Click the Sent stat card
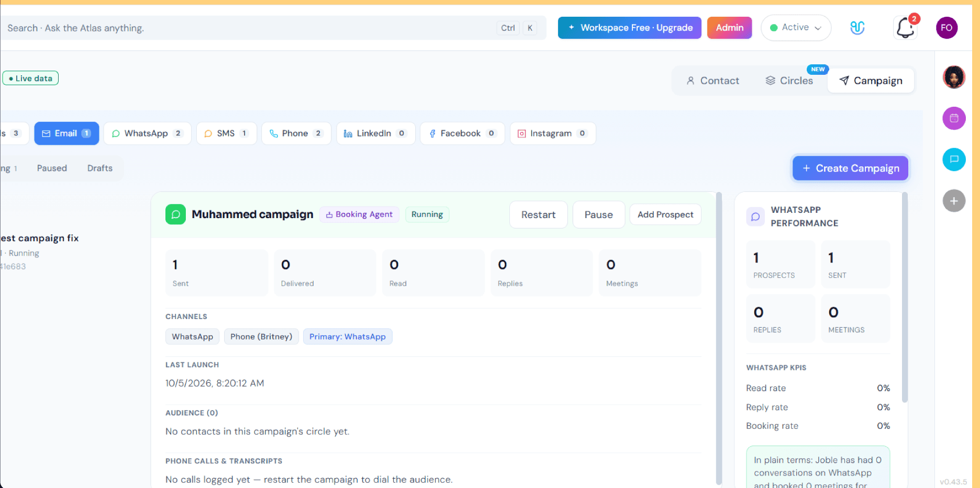The image size is (980, 488). click(x=217, y=273)
